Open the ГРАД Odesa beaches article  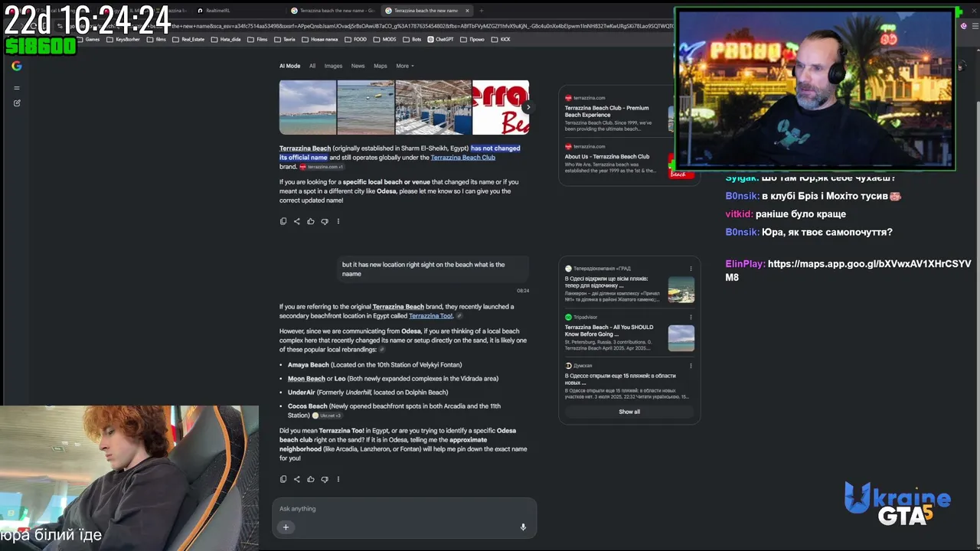coord(606,282)
